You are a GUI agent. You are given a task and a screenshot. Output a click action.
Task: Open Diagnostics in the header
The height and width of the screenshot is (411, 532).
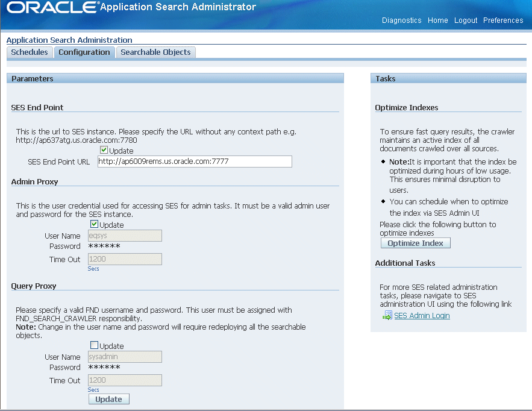(401, 20)
